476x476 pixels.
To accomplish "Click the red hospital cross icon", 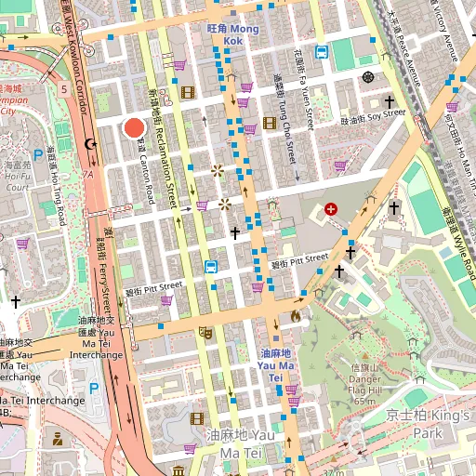I will [331, 209].
